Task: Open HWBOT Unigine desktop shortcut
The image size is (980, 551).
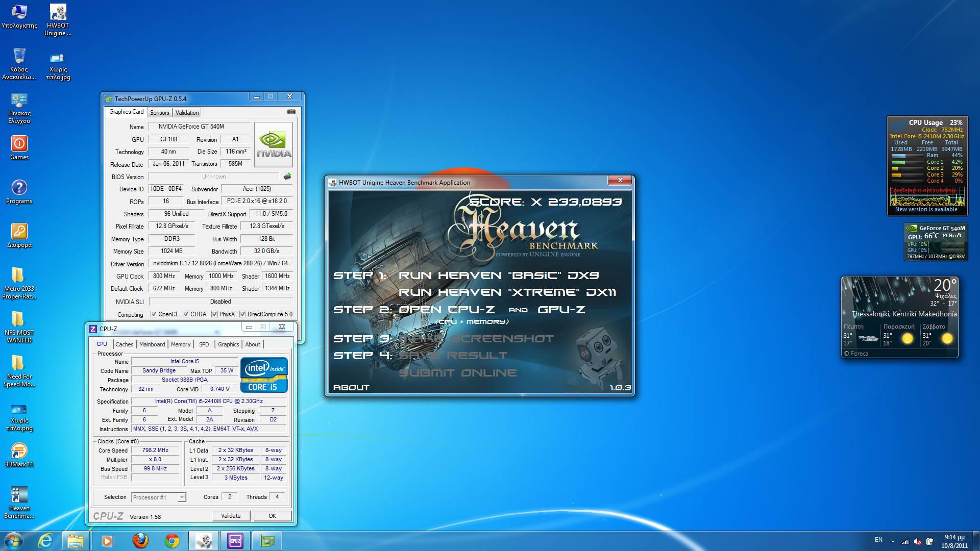Action: pos(58,20)
